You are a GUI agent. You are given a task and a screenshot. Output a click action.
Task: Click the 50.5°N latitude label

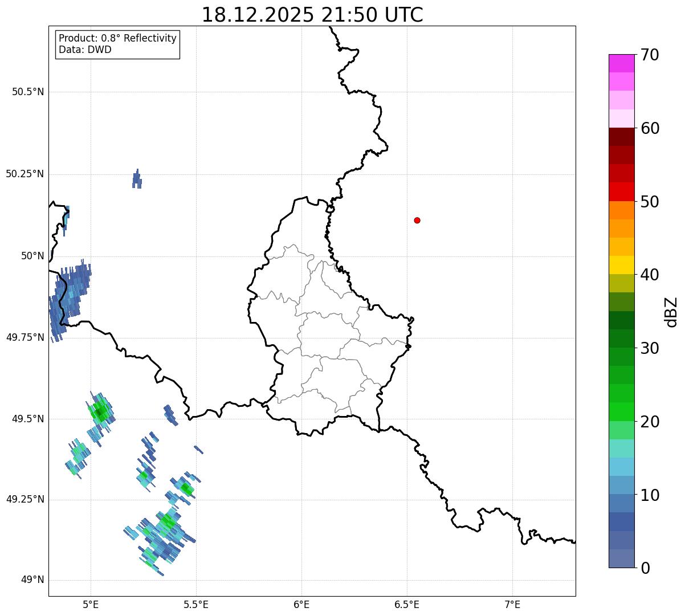click(x=28, y=92)
